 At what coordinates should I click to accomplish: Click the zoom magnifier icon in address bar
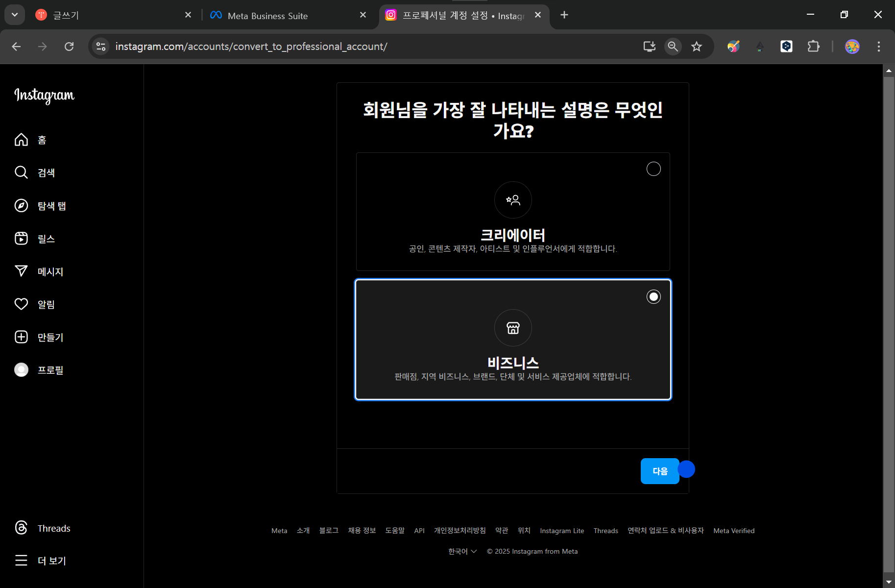click(x=673, y=47)
